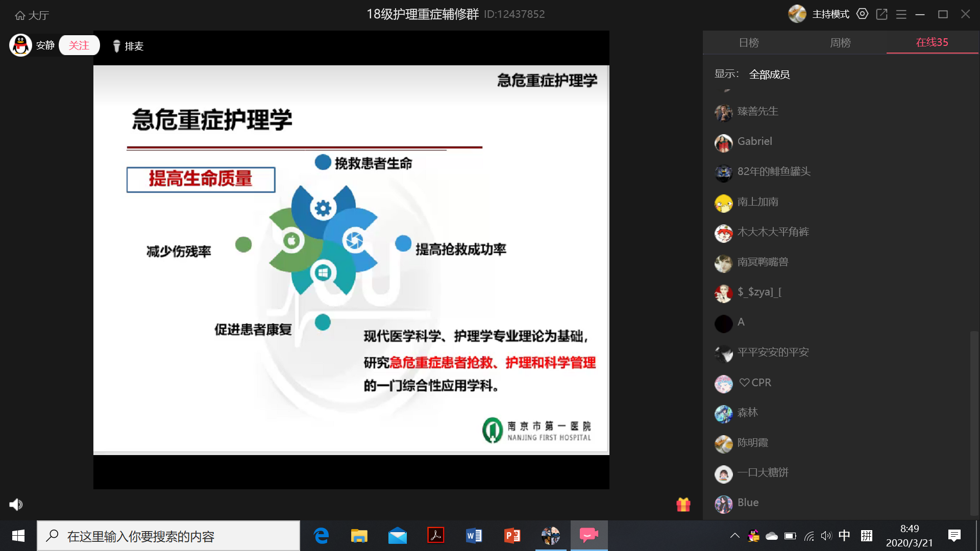The height and width of the screenshot is (551, 980).
Task: Switch to 周榜 tab
Action: (840, 43)
